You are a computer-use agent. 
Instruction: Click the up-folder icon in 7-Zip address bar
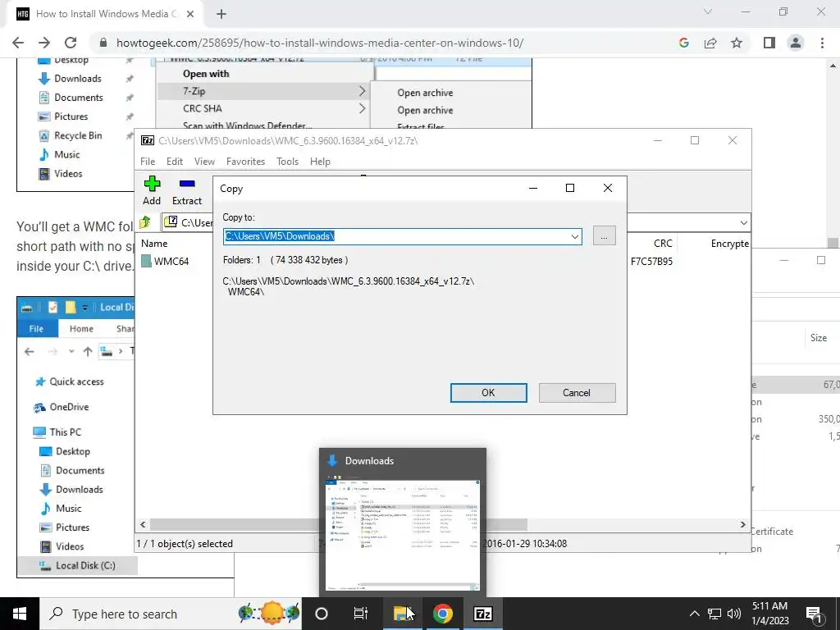click(145, 221)
